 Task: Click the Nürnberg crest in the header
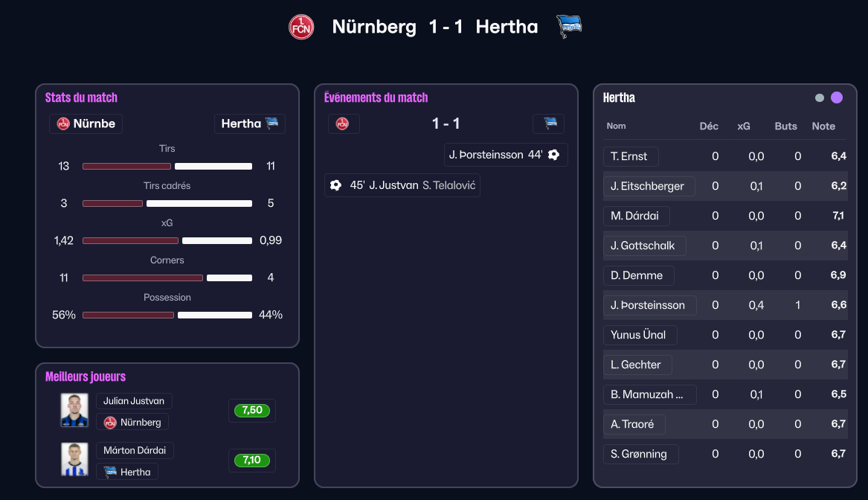[x=301, y=28]
